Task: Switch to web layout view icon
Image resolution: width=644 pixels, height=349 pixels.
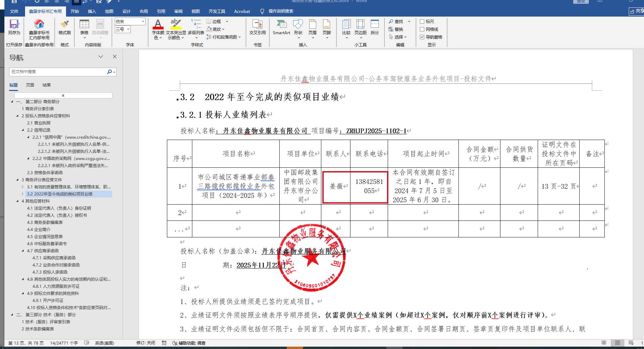Action: tap(631, 343)
